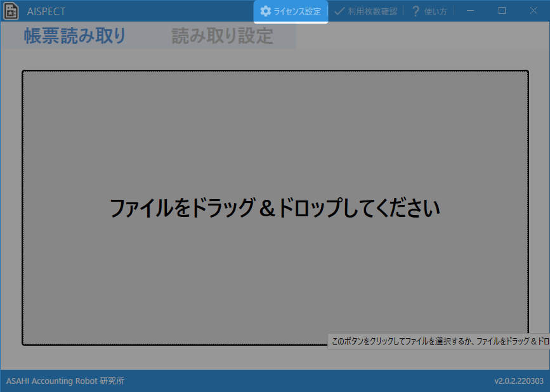Click empty upper area of file drop zone
The width and height of the screenshot is (550, 392).
[275, 114]
